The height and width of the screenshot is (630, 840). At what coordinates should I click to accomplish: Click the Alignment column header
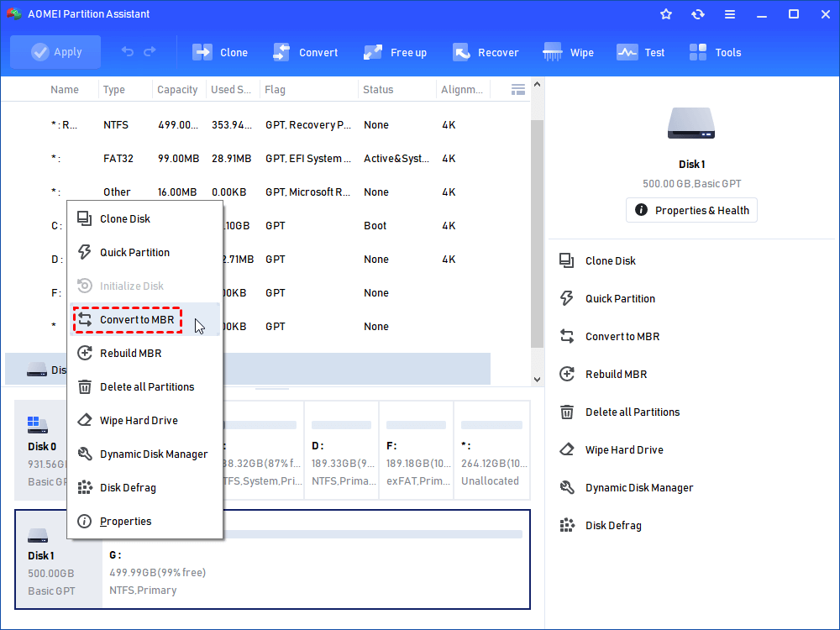pyautogui.click(x=461, y=90)
